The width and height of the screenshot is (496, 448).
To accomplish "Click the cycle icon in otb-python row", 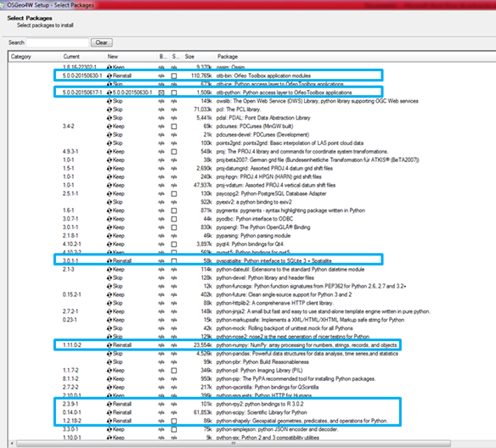I will point(110,92).
